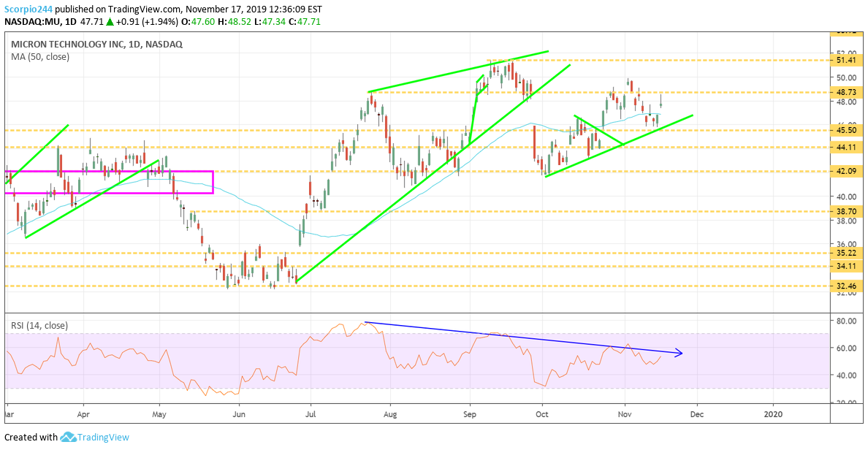Click the O:47.60 open value
This screenshot has width=868, height=450.
(x=196, y=22)
